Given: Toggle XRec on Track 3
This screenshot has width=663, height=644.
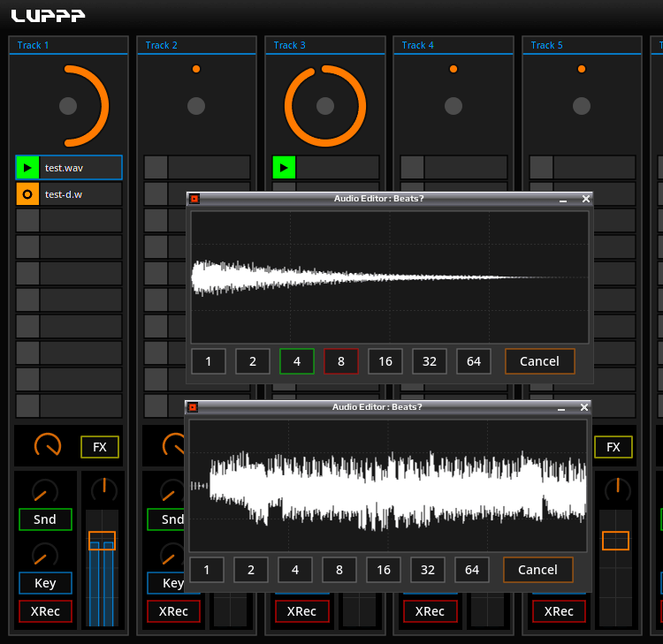Looking at the screenshot, I should [302, 611].
